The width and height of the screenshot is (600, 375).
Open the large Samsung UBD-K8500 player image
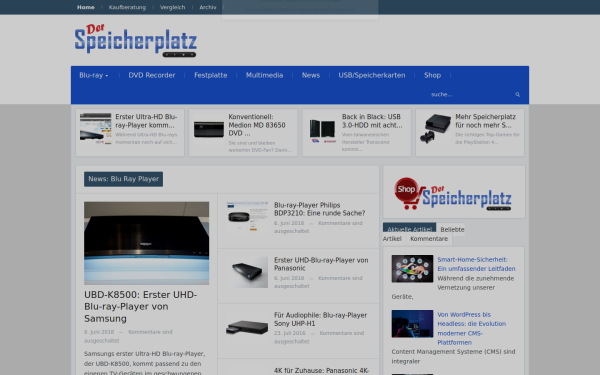pyautogui.click(x=147, y=243)
